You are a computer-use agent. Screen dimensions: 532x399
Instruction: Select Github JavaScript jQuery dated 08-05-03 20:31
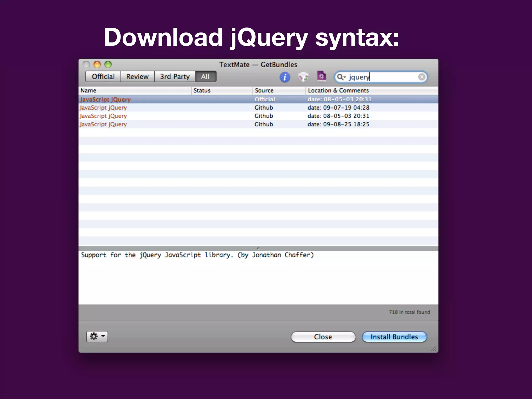click(258, 116)
